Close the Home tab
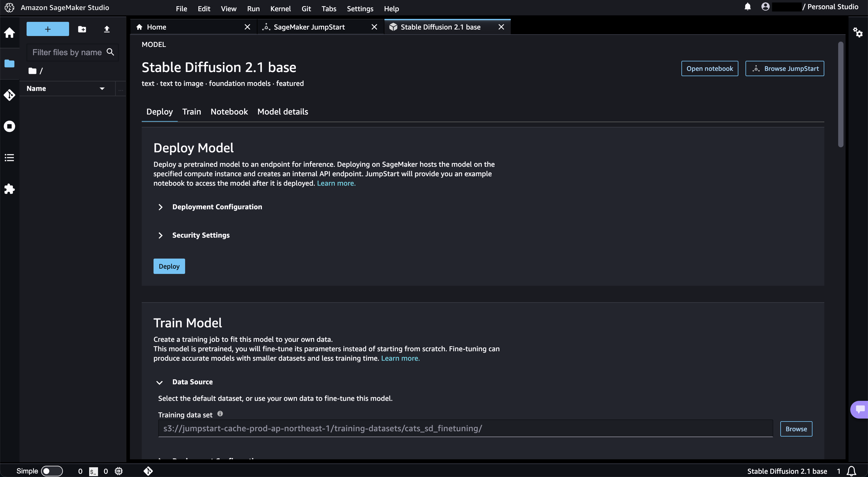 click(x=247, y=27)
